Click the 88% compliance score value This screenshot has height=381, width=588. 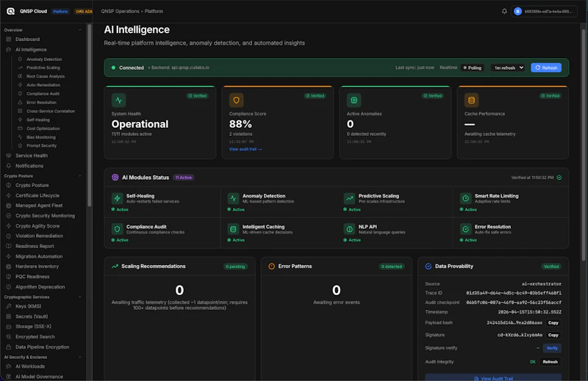(x=240, y=124)
